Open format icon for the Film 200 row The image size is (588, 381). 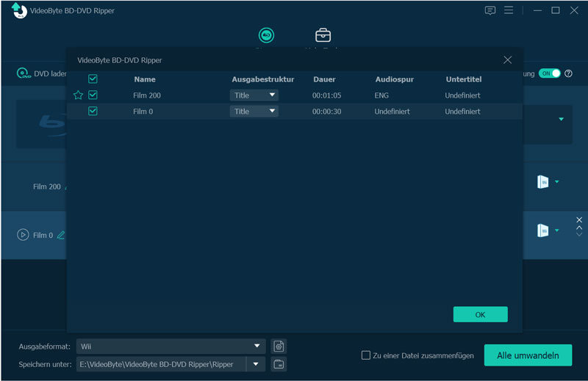[x=542, y=182]
